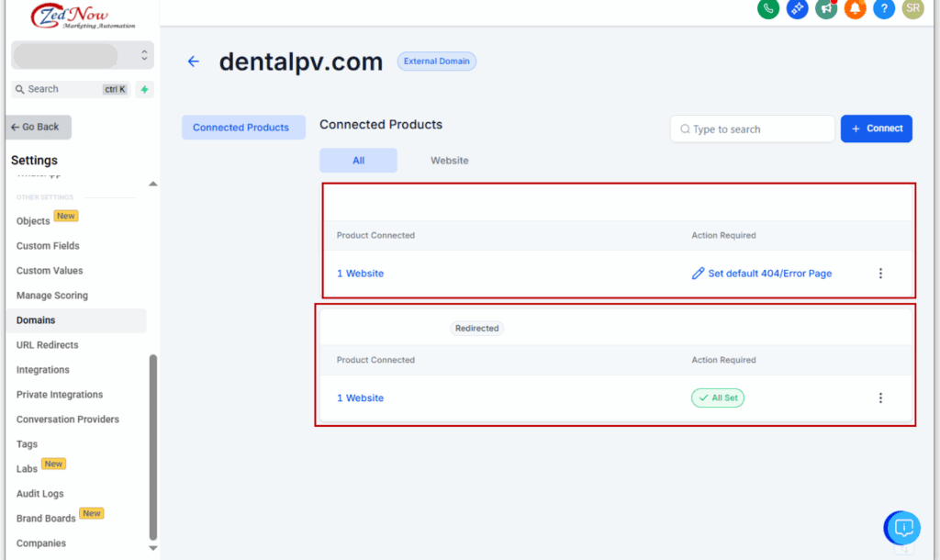This screenshot has height=560, width=940.
Task: Click the dentalpv.com heading
Action: [x=301, y=62]
